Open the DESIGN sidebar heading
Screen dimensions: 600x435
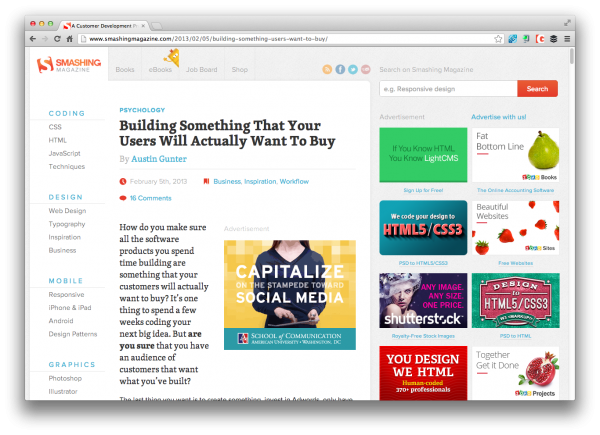point(65,197)
